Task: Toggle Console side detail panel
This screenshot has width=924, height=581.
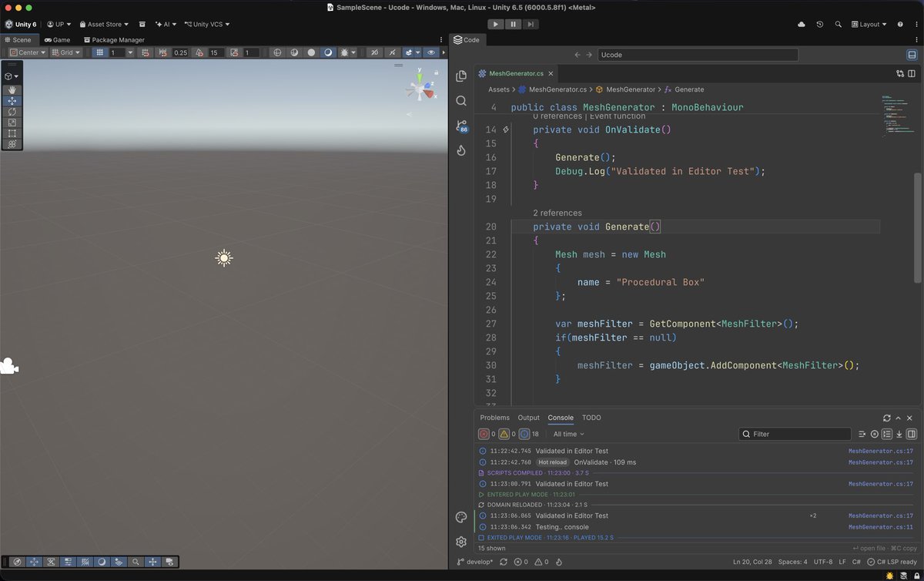Action: (912, 434)
